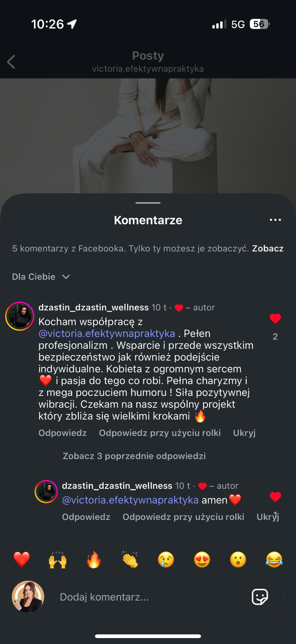296x644 pixels.
Task: Insert the fire emoji reaction
Action: 94,560
